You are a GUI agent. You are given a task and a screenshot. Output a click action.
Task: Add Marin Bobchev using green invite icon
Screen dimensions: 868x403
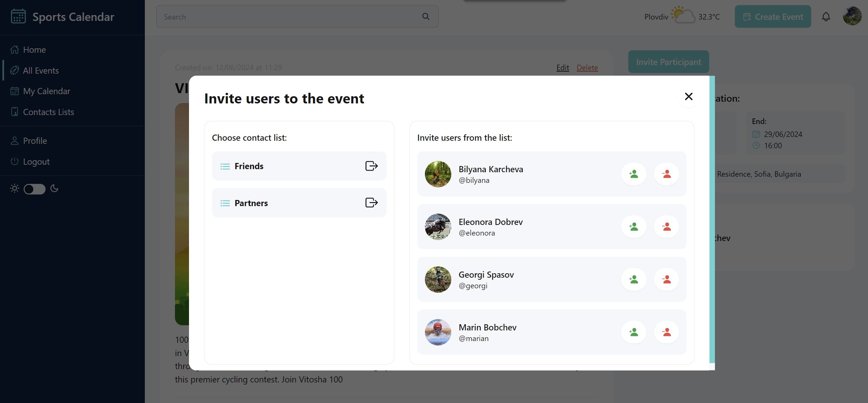(633, 332)
